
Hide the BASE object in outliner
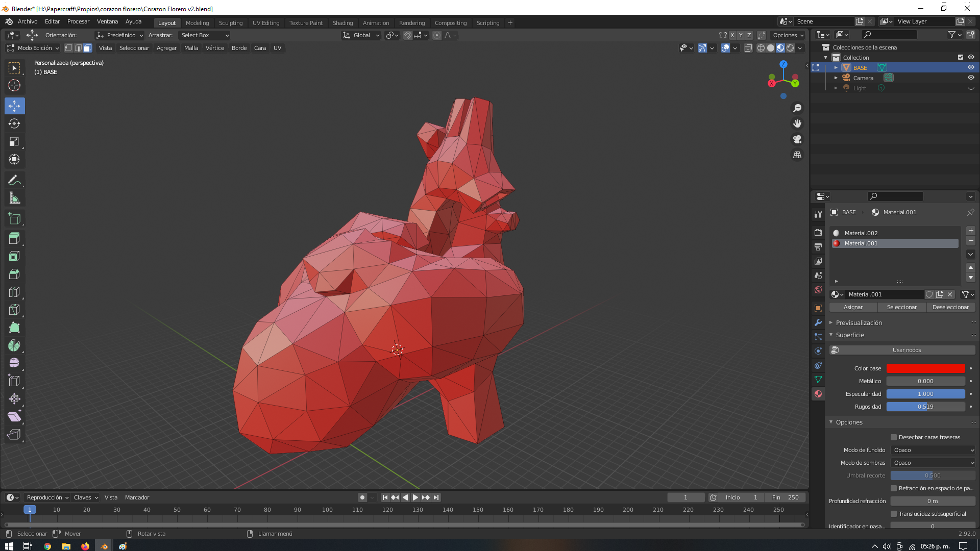click(x=971, y=67)
